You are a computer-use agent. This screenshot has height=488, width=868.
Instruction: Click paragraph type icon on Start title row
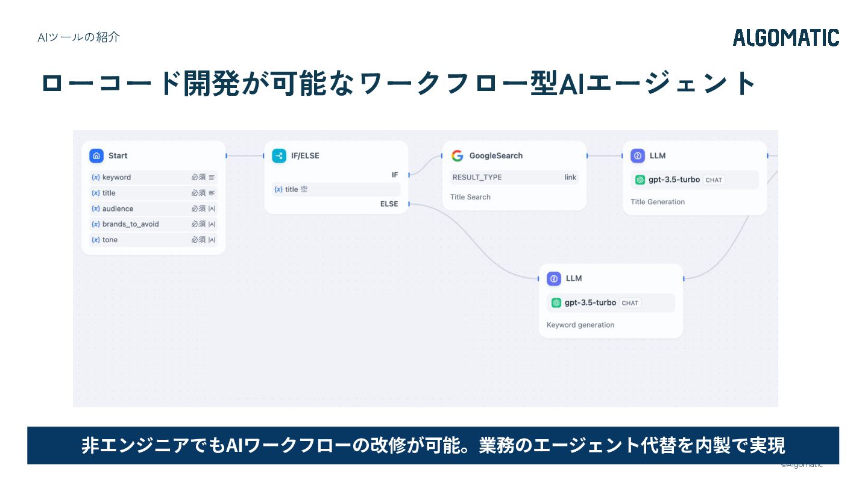212,193
